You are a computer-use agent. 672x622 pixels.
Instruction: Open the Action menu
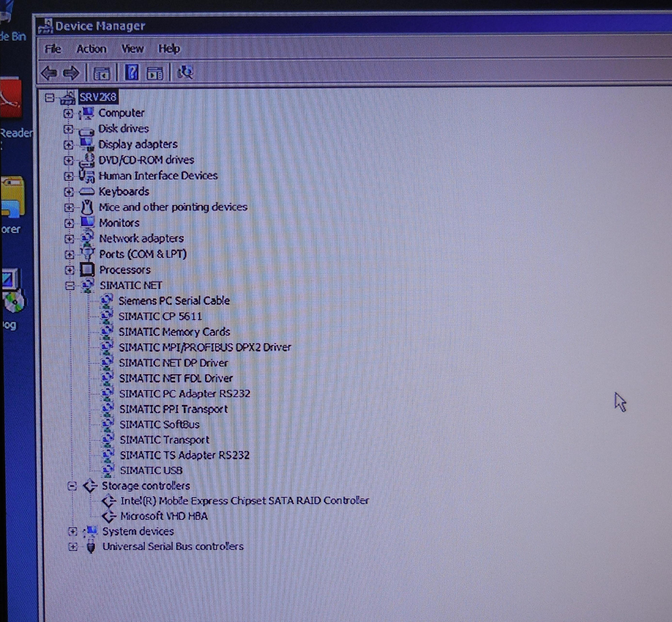pos(91,49)
